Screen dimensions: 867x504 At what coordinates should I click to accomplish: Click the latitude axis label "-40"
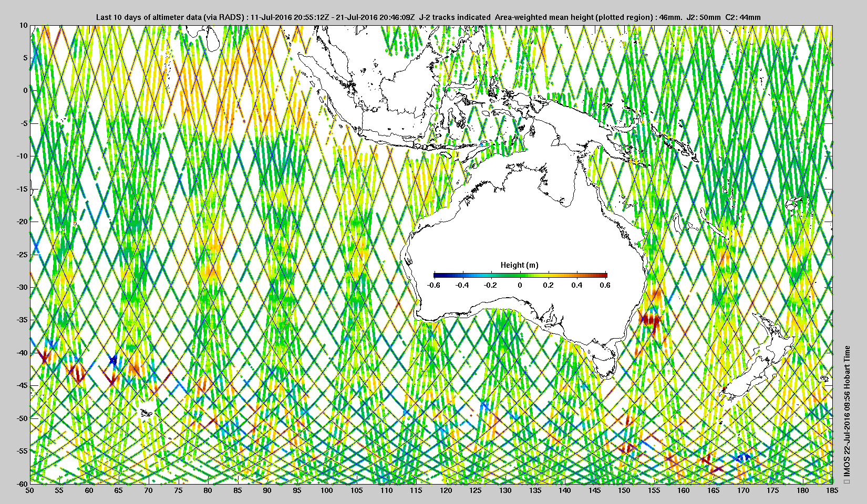coord(22,352)
